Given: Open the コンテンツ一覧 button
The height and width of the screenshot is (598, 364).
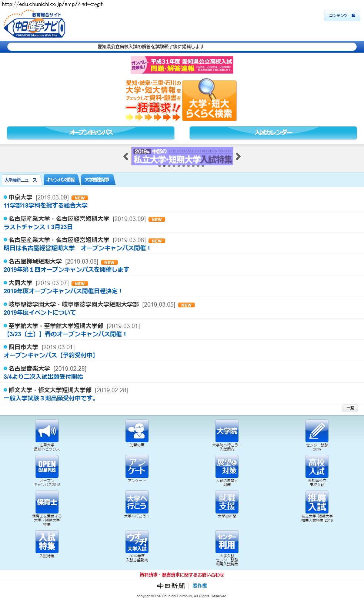Looking at the screenshot, I should tap(342, 16).
